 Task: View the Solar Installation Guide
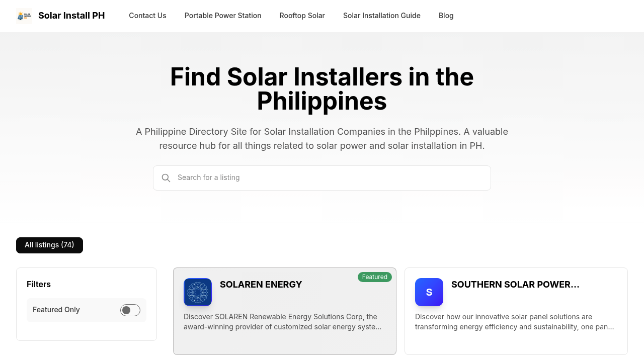point(381,16)
